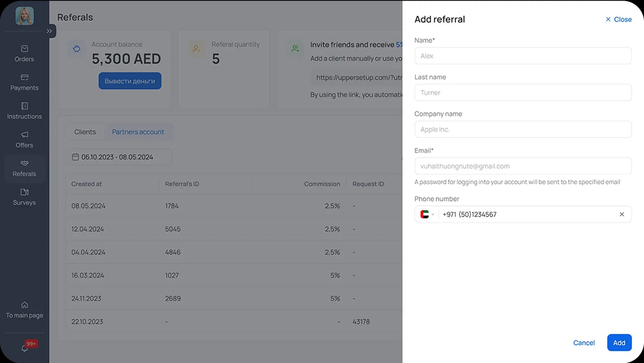Open notifications bell with 99+ badge
Image resolution: width=644 pixels, height=363 pixels.
[25, 348]
